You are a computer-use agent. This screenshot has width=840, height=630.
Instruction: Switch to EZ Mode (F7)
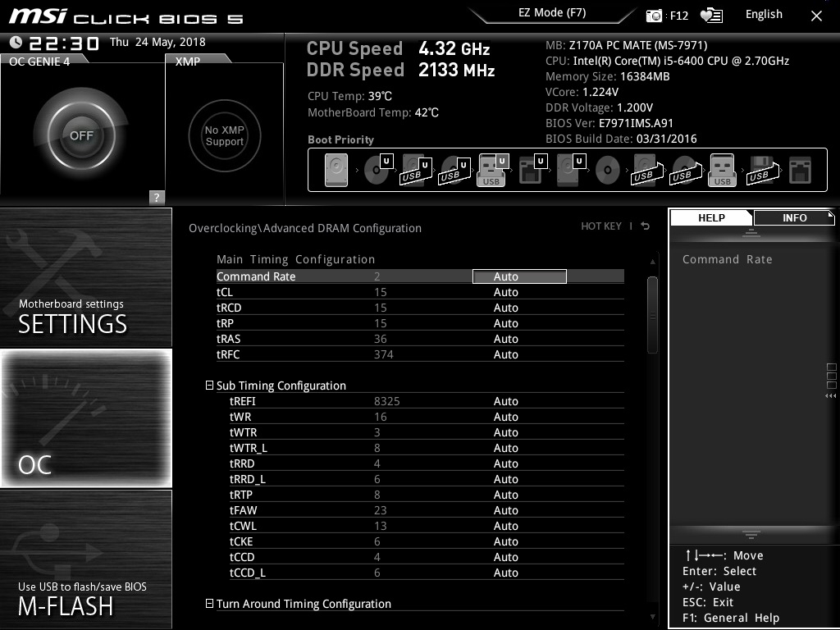tap(552, 13)
